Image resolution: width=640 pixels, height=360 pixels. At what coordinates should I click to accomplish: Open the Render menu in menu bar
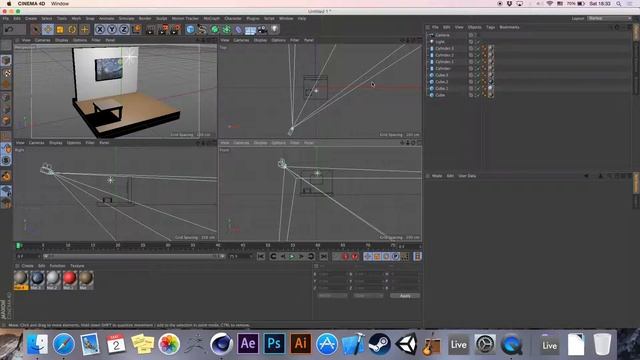[x=145, y=19]
